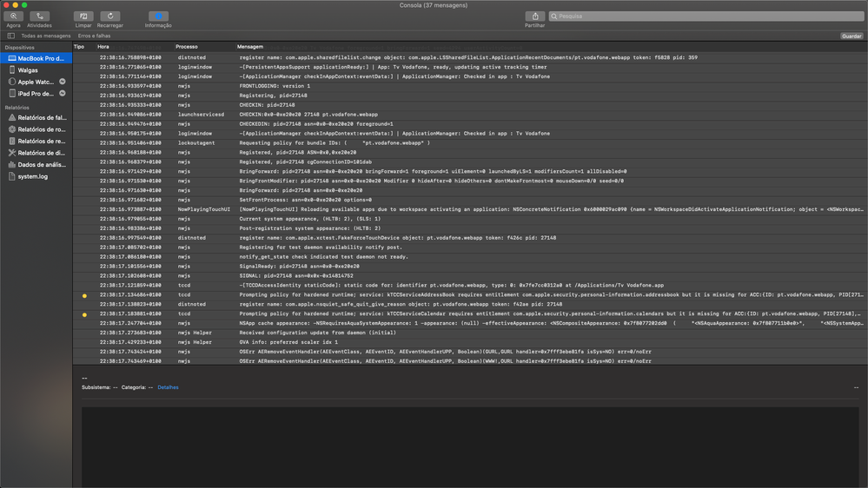Image resolution: width=868 pixels, height=488 pixels.
Task: Toggle the Atividades toolbar button
Action: (x=39, y=16)
